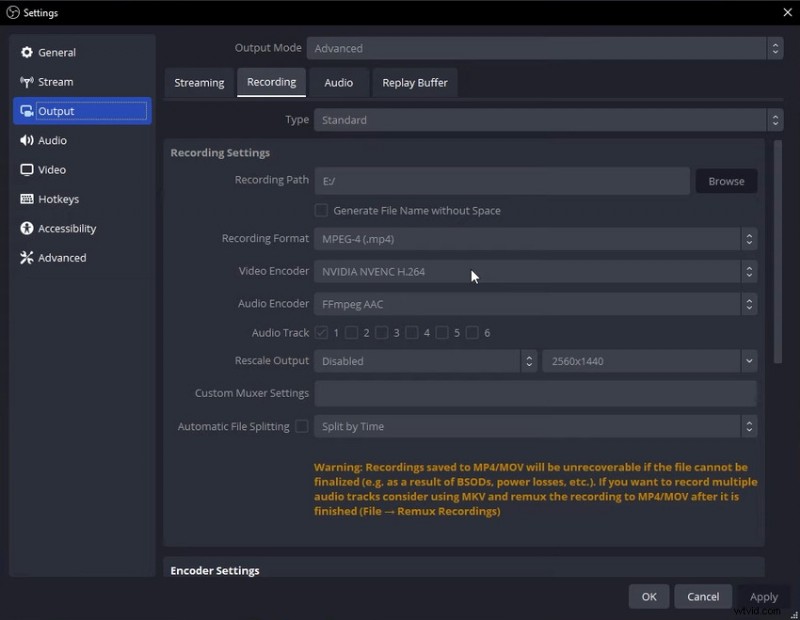The height and width of the screenshot is (620, 800).
Task: Open the Video Encoder dropdown
Action: click(x=535, y=271)
